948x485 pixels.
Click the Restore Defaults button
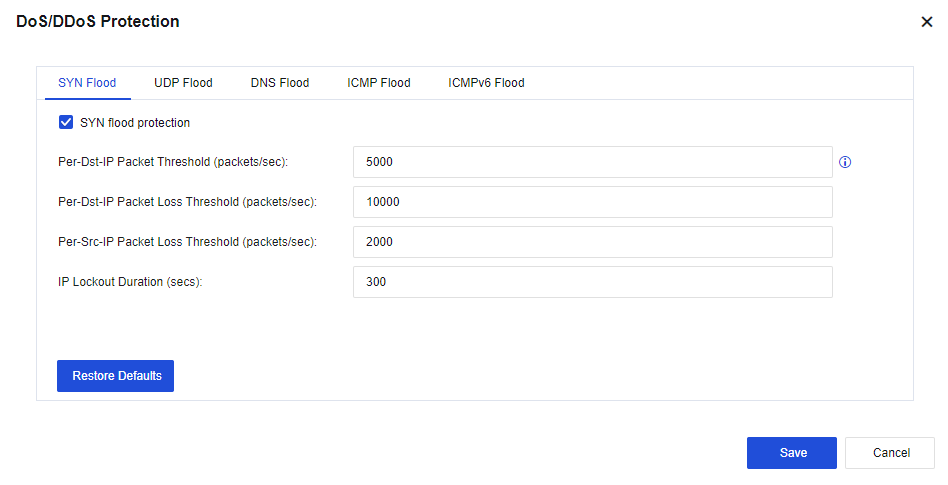[x=115, y=376]
